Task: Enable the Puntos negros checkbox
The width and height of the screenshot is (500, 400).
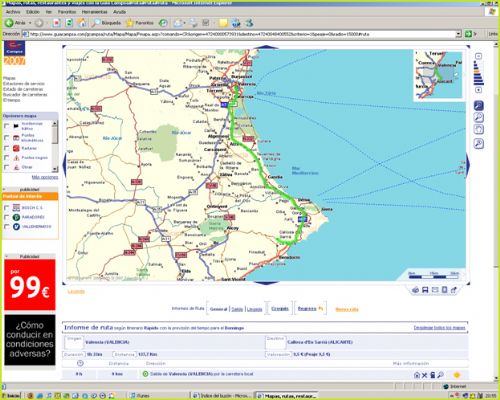Action: point(6,157)
